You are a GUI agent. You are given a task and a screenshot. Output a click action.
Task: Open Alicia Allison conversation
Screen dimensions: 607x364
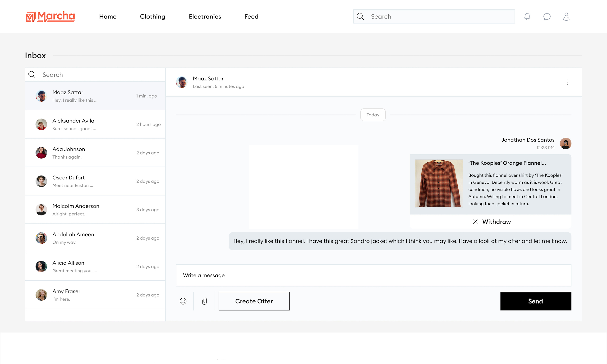95,267
